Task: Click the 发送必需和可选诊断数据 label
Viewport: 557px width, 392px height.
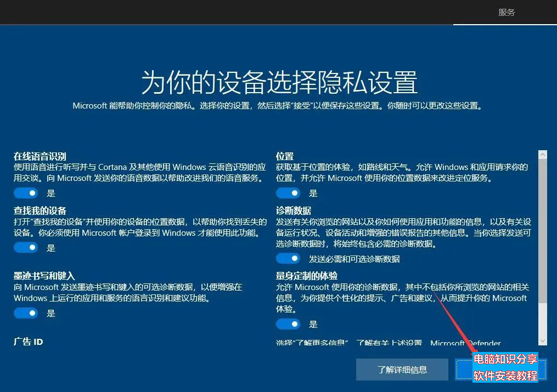Action: (354, 259)
